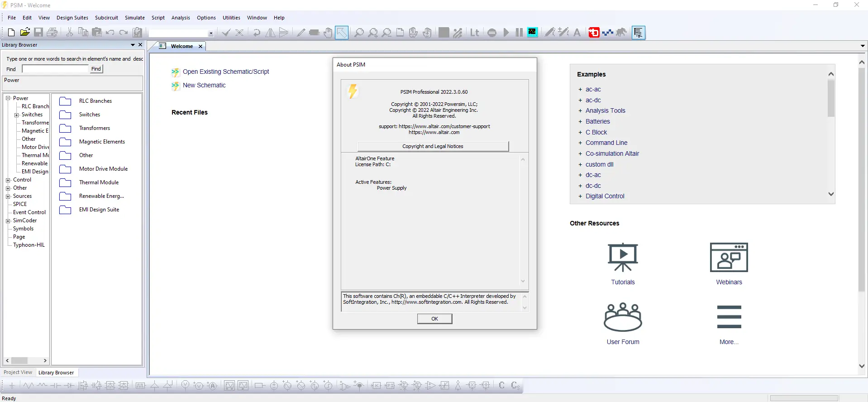Expand the dc-dc examples group
This screenshot has height=402, width=868.
point(580,186)
